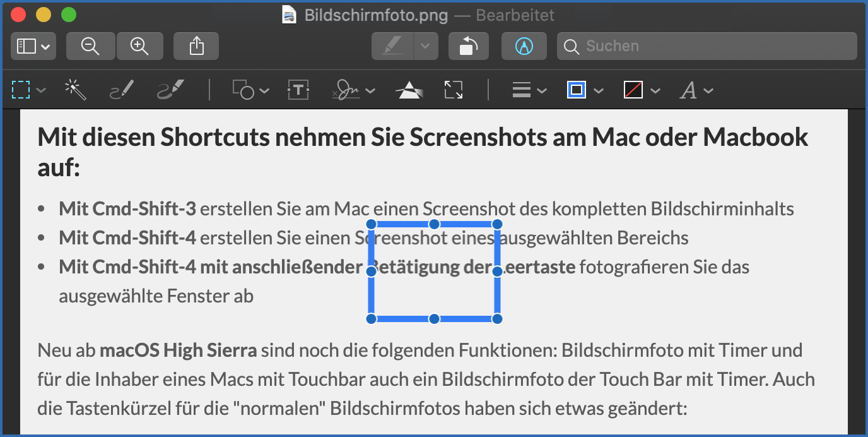Viewport: 868px width, 437px height.
Task: Open the Adjust Color tool
Action: (408, 90)
